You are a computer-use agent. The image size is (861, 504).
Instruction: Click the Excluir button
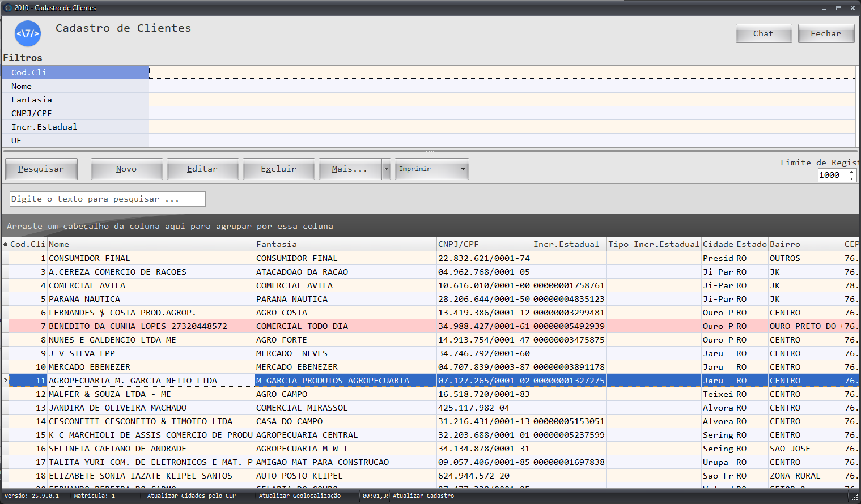[278, 169]
